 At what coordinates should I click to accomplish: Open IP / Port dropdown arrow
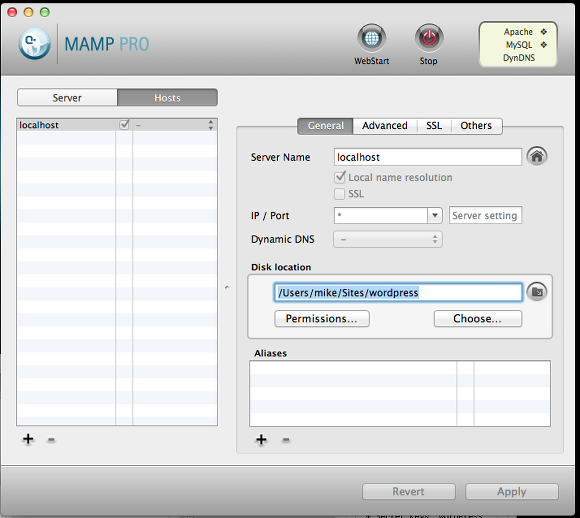(x=435, y=215)
